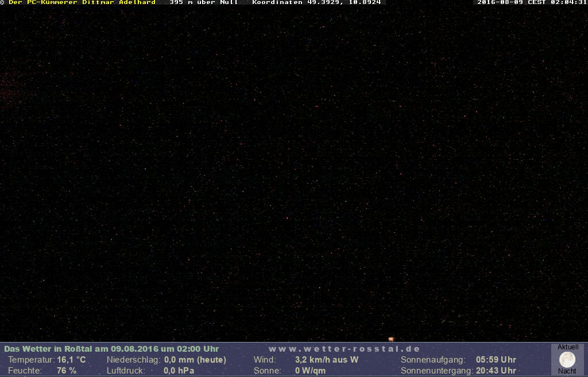Click the Temperatur value 16,1 °C
The image size is (588, 377).
(71, 360)
